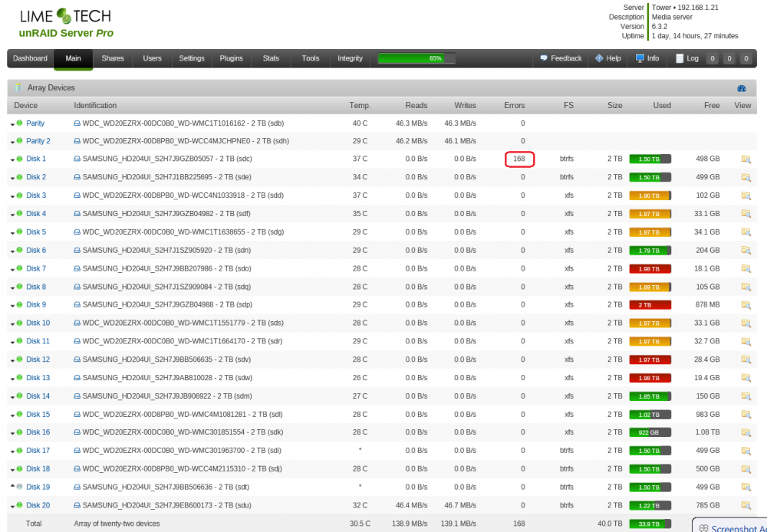Open the Disk 17 device link
The width and height of the screenshot is (767, 532).
38,450
